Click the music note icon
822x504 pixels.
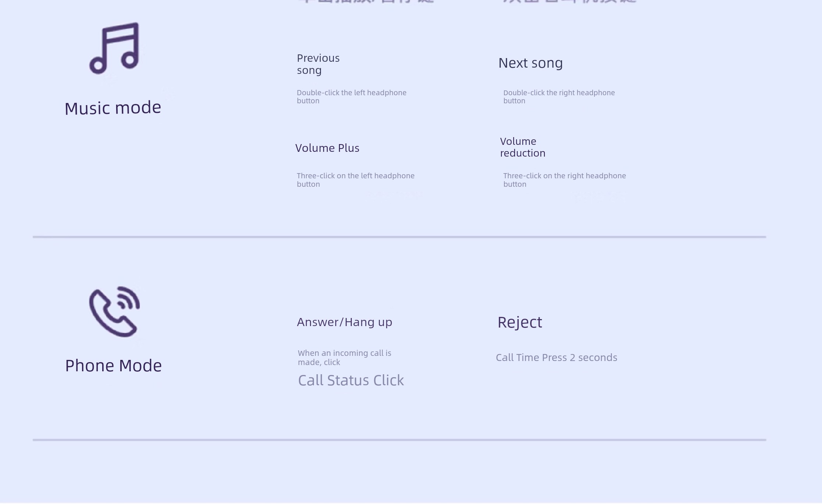[114, 48]
